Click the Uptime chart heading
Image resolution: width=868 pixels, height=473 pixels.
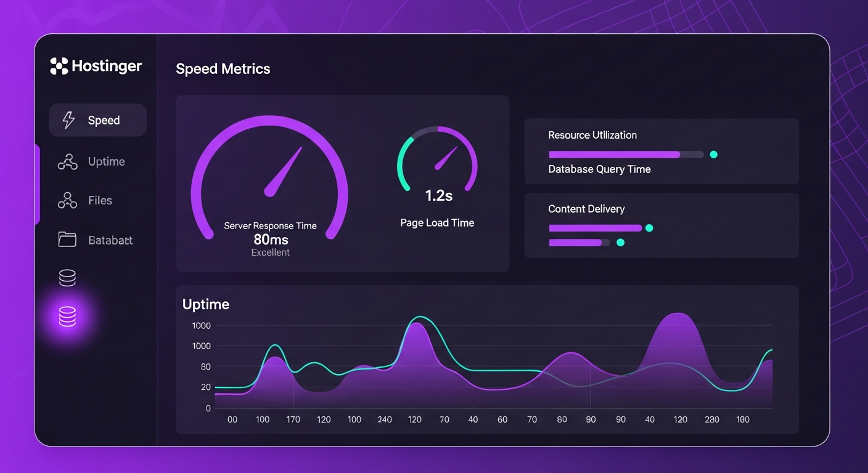[206, 304]
